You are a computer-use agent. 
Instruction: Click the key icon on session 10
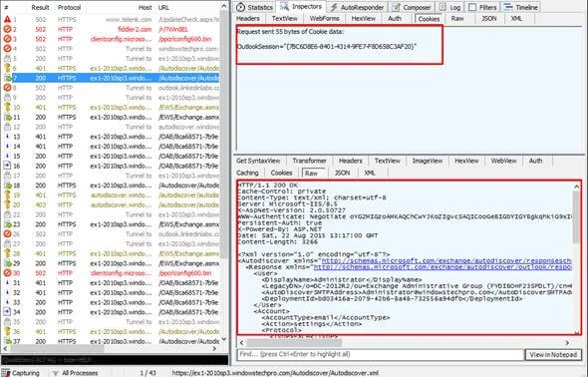pos(7,107)
